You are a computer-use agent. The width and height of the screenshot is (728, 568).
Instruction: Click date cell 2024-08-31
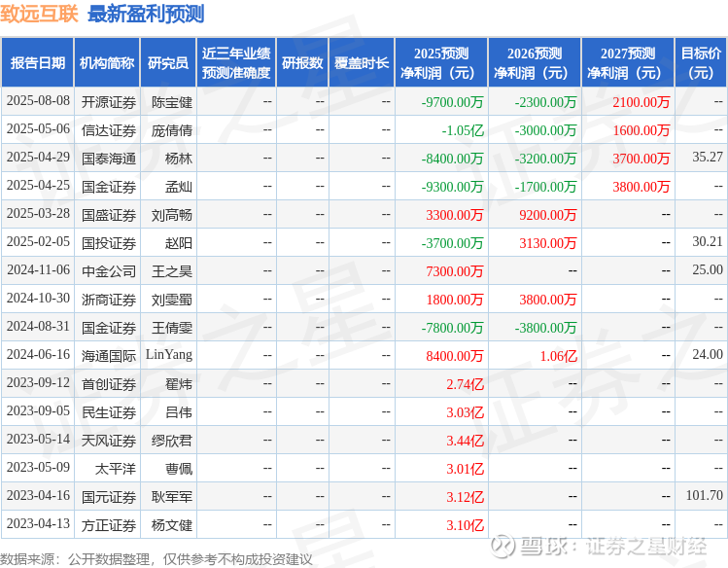[38, 327]
